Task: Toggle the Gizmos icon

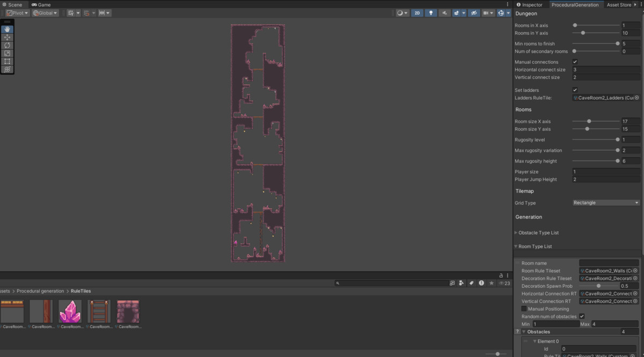Action: pyautogui.click(x=501, y=13)
